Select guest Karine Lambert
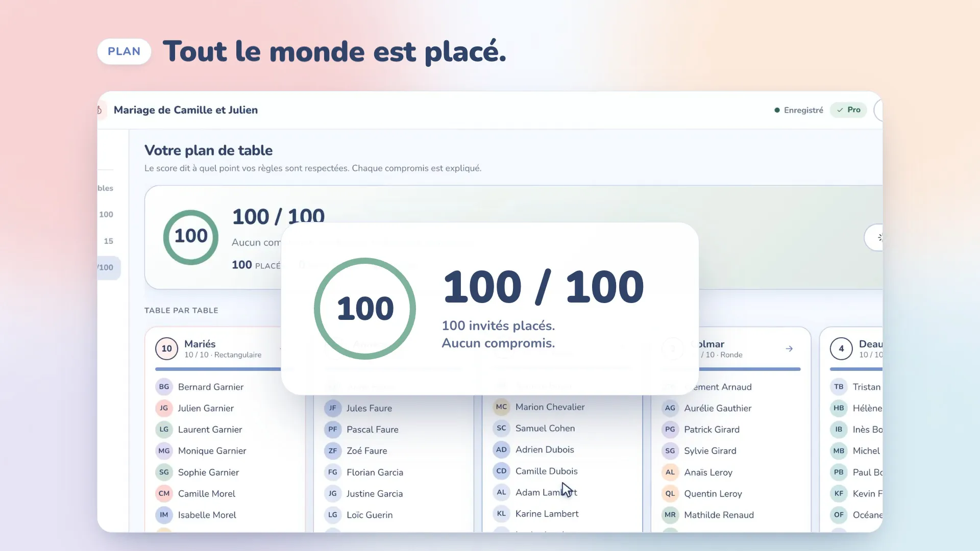 click(547, 514)
